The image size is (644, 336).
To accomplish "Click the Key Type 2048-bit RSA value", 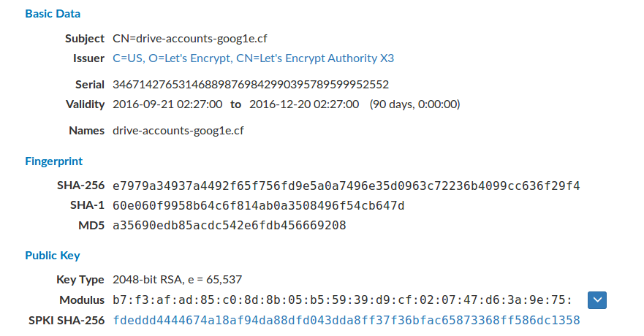I will [177, 279].
